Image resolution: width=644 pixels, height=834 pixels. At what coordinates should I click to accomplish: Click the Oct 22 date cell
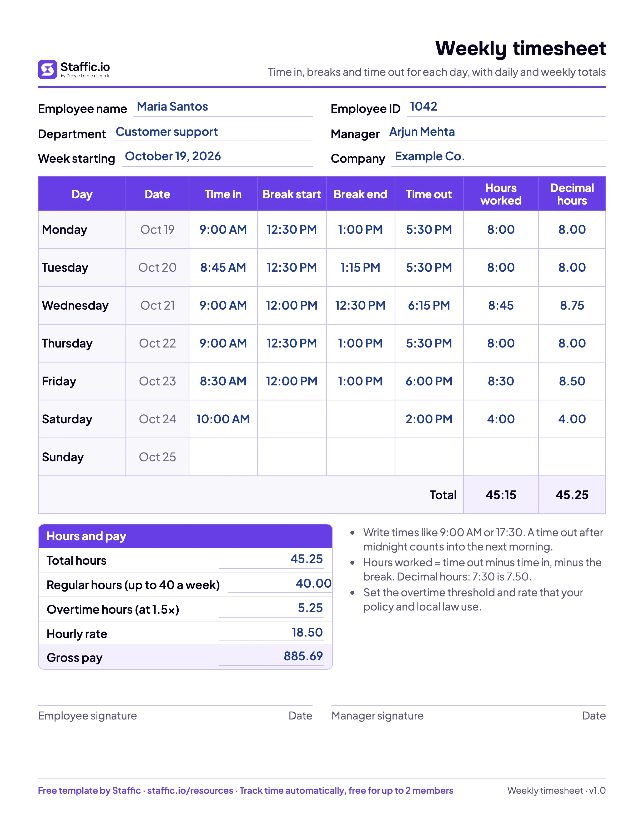click(157, 343)
